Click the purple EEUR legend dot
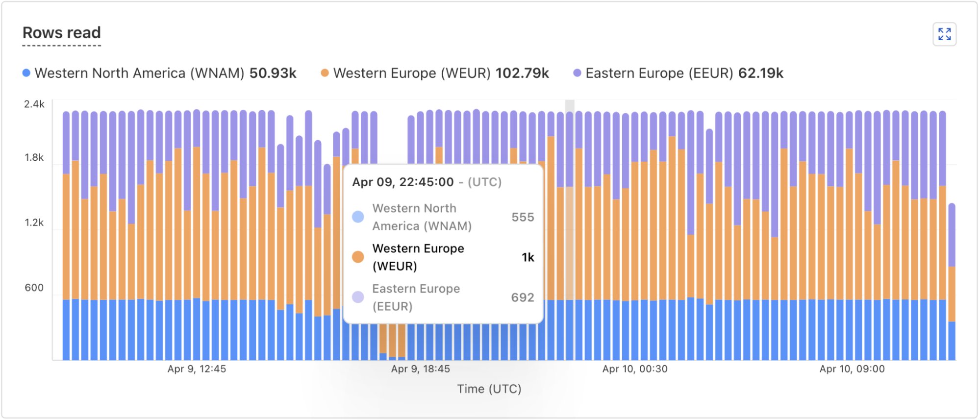This screenshot has width=980, height=420. click(577, 73)
